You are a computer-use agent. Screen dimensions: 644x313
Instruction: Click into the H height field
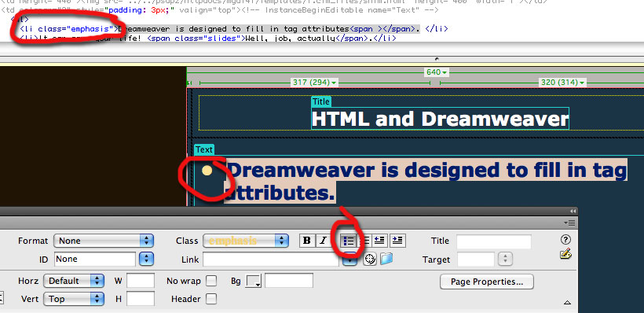[x=141, y=299]
